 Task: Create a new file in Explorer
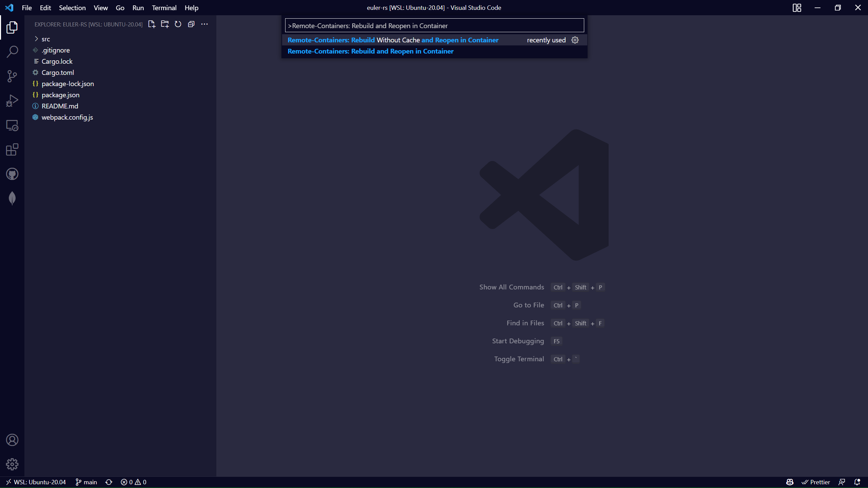[152, 24]
